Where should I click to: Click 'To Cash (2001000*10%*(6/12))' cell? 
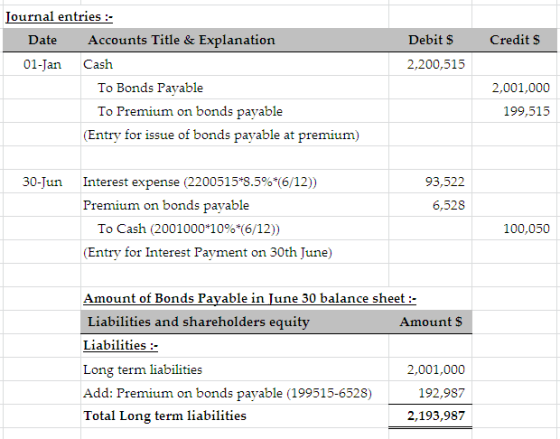(x=189, y=229)
